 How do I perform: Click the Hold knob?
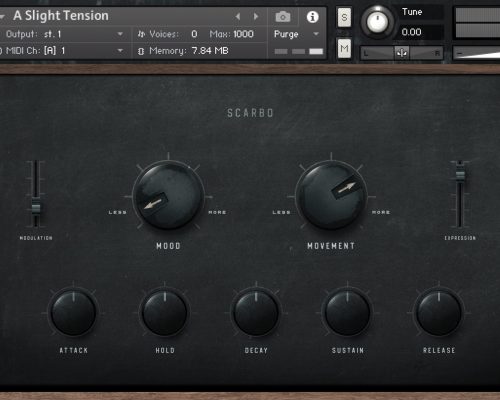(165, 313)
